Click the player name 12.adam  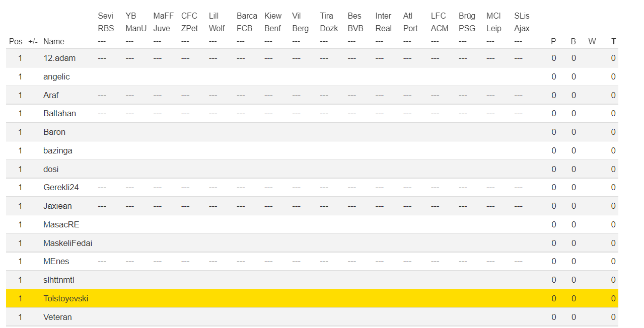pos(59,58)
